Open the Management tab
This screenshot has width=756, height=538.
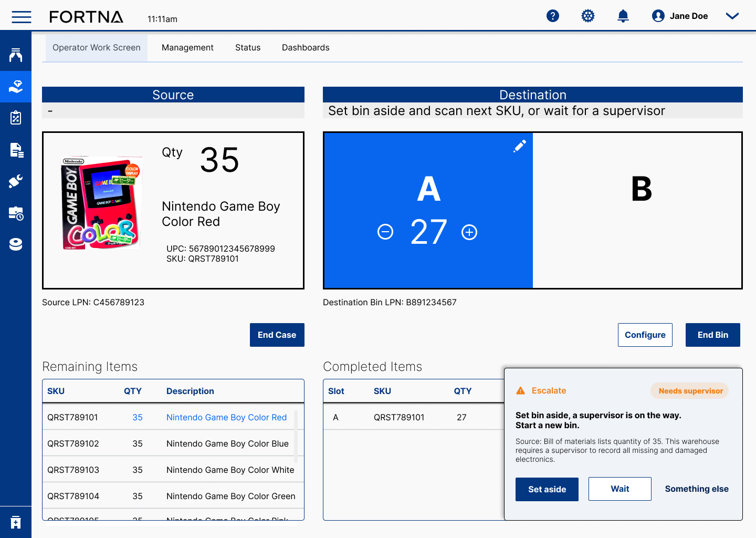187,48
